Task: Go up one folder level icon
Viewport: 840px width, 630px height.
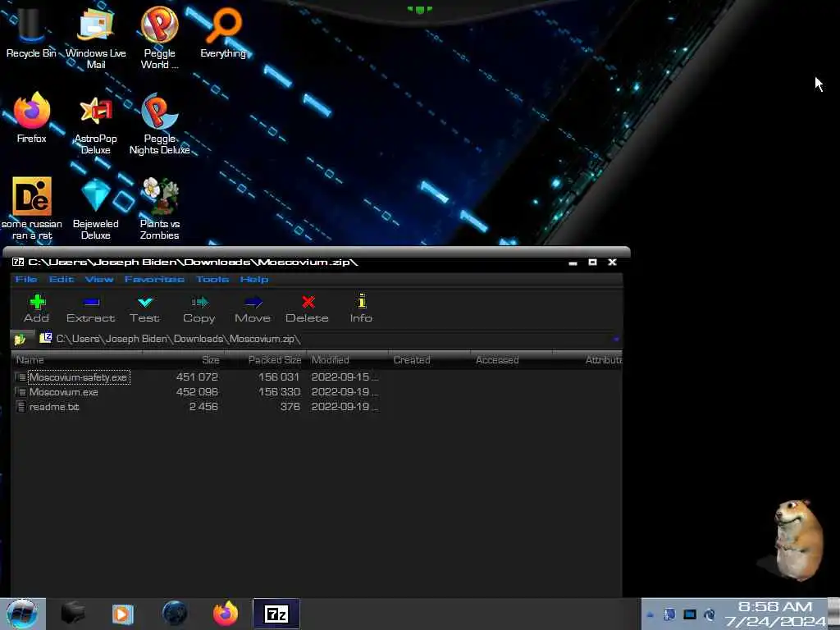Action: coord(21,339)
